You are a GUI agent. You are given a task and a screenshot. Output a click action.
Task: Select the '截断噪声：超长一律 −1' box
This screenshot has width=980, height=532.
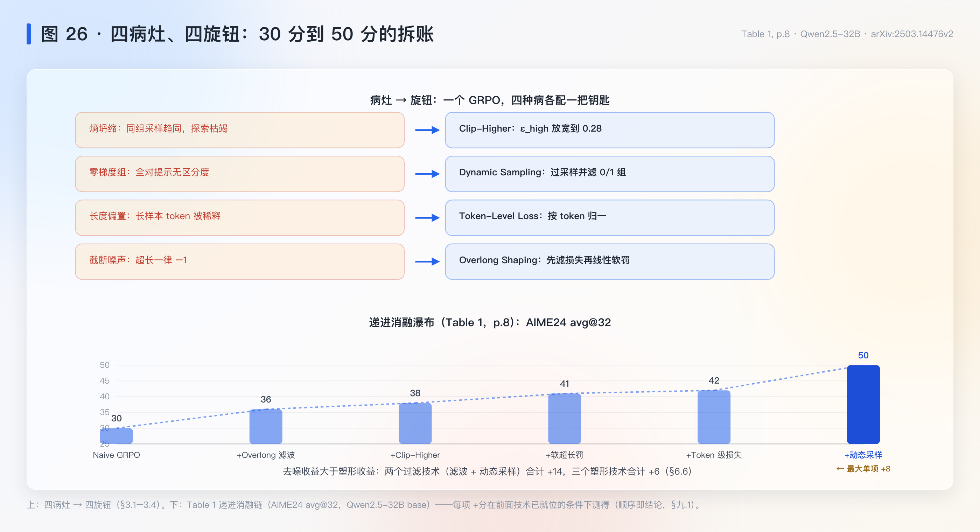[240, 261]
